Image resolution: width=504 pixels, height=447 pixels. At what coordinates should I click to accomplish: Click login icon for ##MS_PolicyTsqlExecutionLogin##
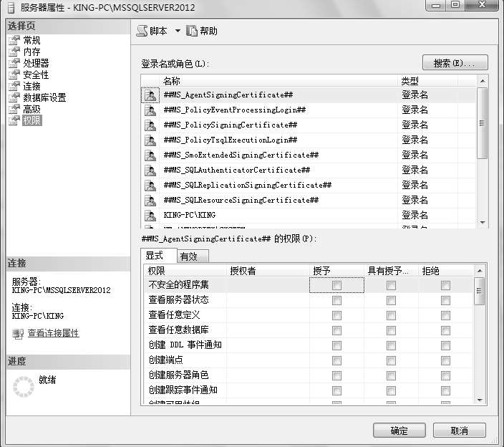[x=150, y=140]
